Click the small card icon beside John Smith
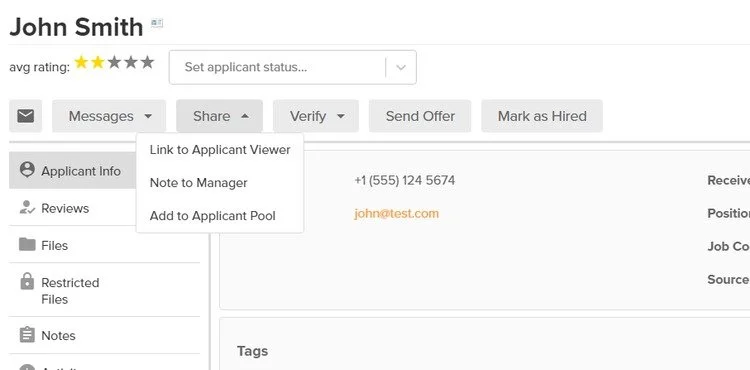Viewport: 750px width, 370px height. click(x=157, y=23)
